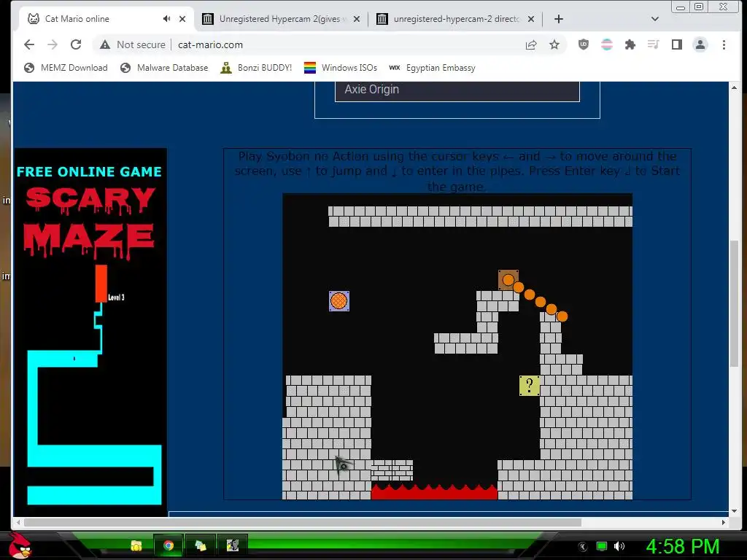Click the Chrome taskbar icon

168,545
